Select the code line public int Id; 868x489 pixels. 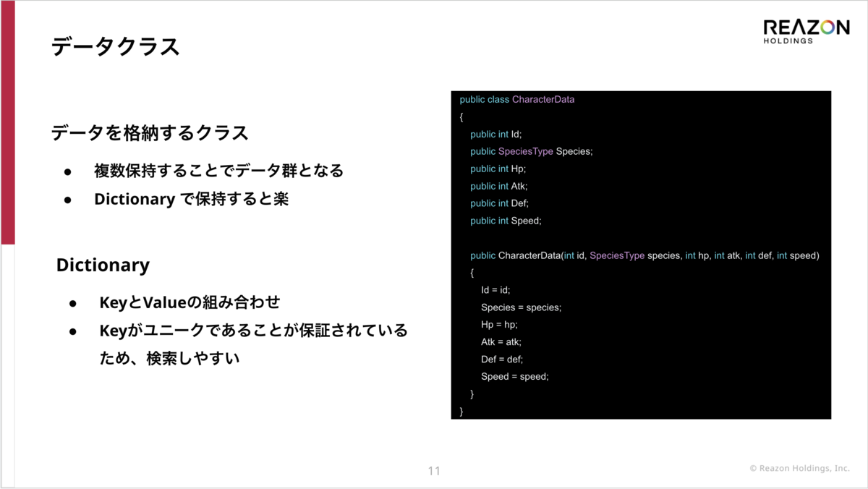pos(495,135)
